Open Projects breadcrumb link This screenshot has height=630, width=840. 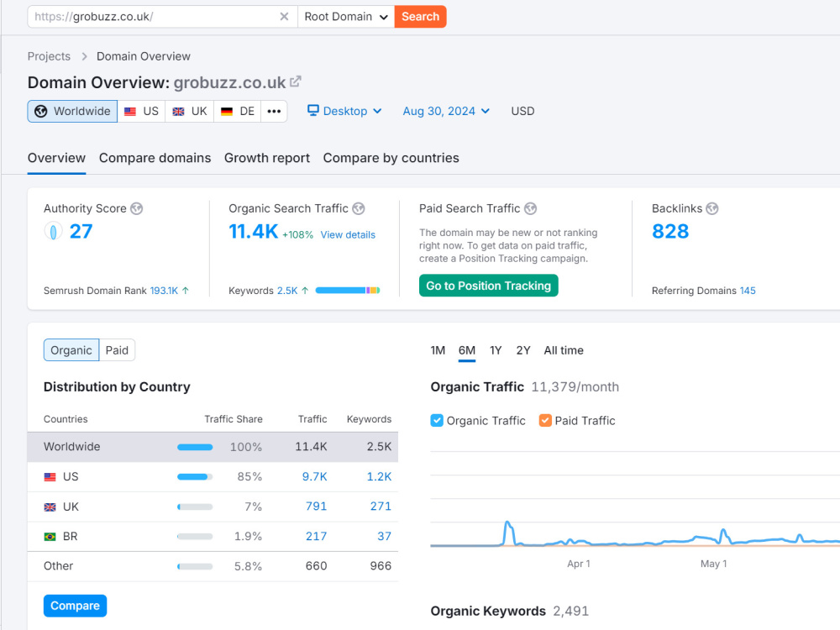coord(49,56)
